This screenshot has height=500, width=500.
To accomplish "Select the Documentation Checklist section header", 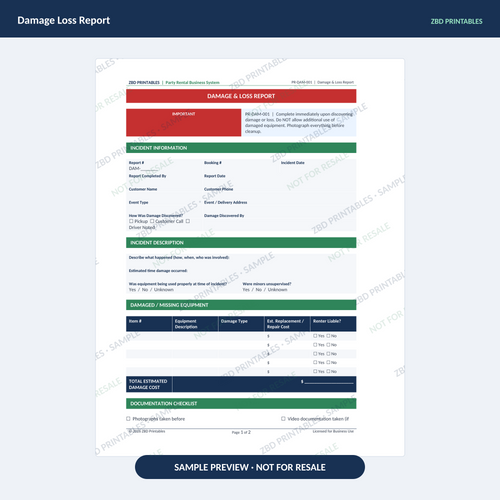I will click(x=241, y=403).
